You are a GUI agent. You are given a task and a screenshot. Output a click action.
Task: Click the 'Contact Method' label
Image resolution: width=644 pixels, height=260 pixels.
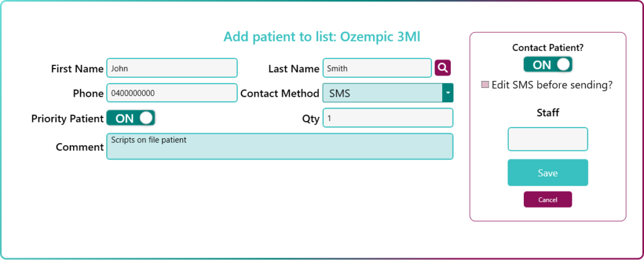tap(280, 93)
